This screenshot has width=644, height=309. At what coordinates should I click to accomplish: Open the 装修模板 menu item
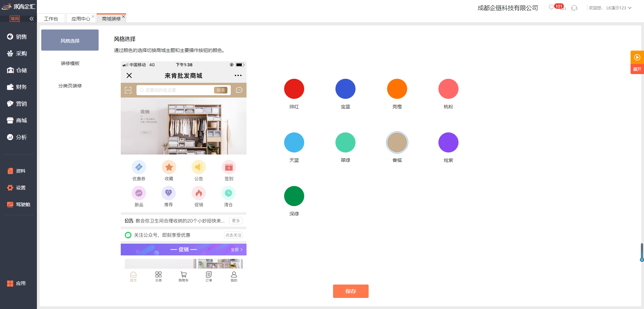tap(70, 63)
